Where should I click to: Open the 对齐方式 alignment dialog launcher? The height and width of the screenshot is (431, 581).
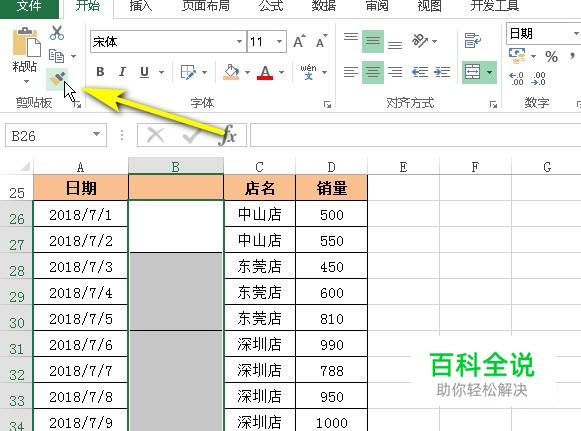coord(493,105)
